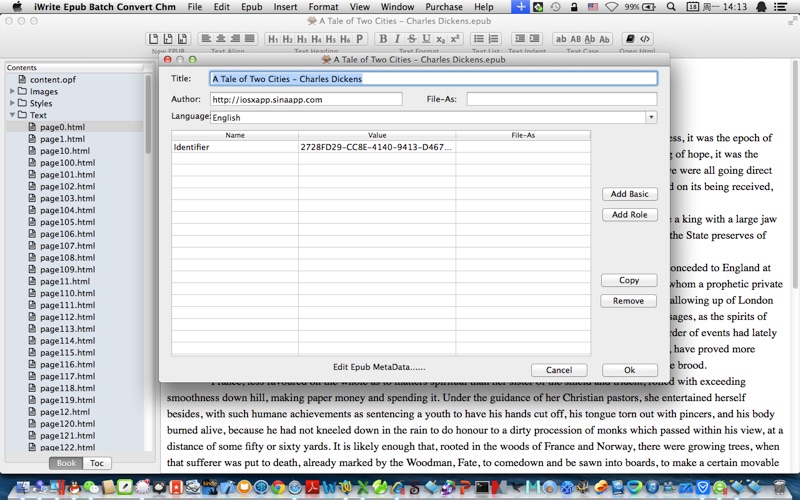Collapse the Text folder
The image size is (800, 500).
(12, 115)
